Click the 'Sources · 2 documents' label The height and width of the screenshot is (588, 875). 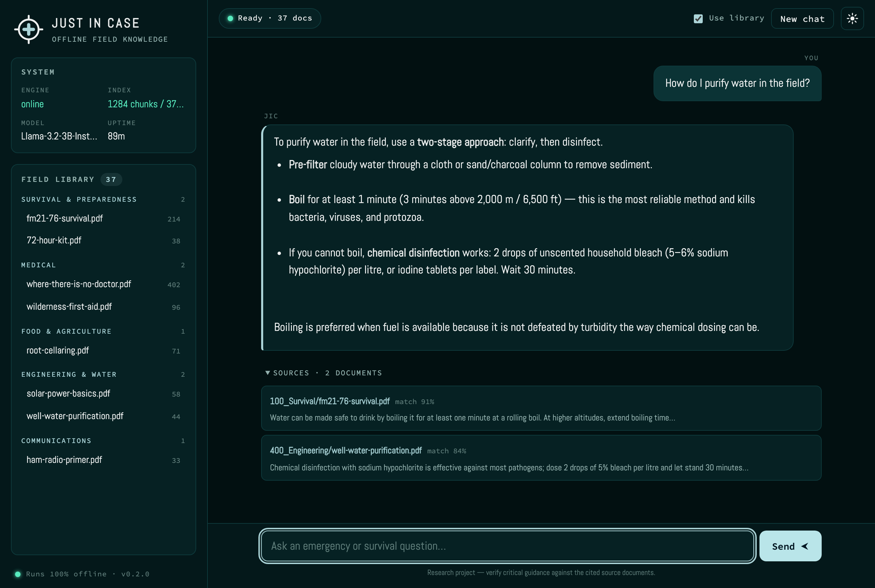tap(328, 373)
